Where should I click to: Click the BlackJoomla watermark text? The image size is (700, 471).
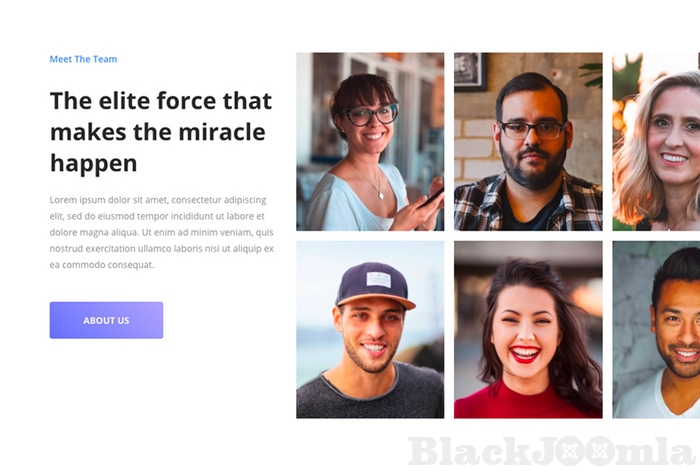tap(551, 451)
